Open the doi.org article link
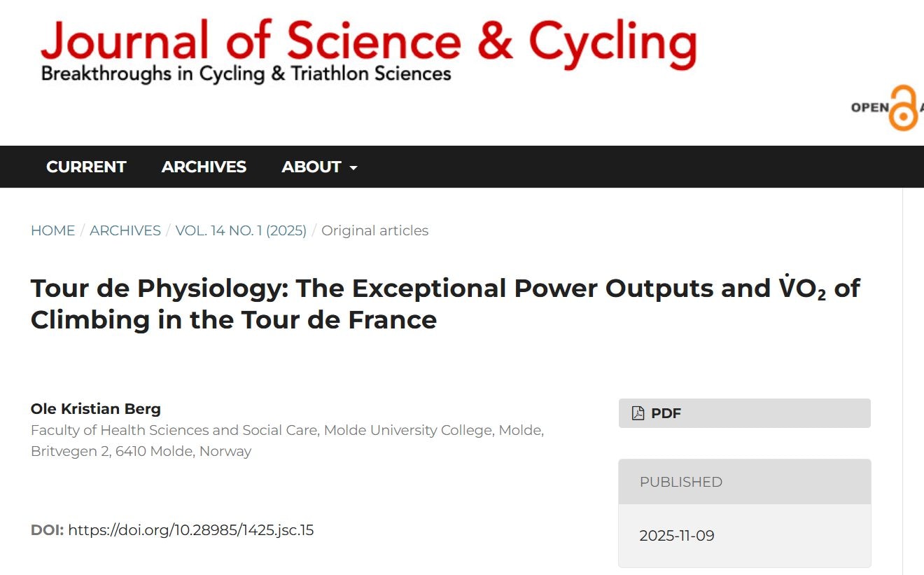 click(x=190, y=529)
